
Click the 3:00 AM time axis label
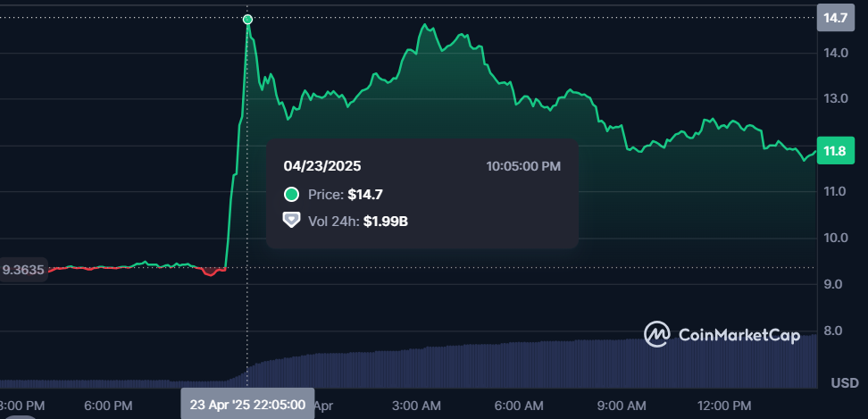click(x=418, y=405)
